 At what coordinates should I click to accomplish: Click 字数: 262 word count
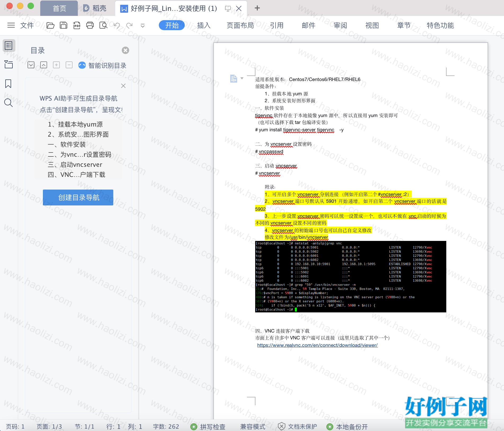(x=166, y=426)
